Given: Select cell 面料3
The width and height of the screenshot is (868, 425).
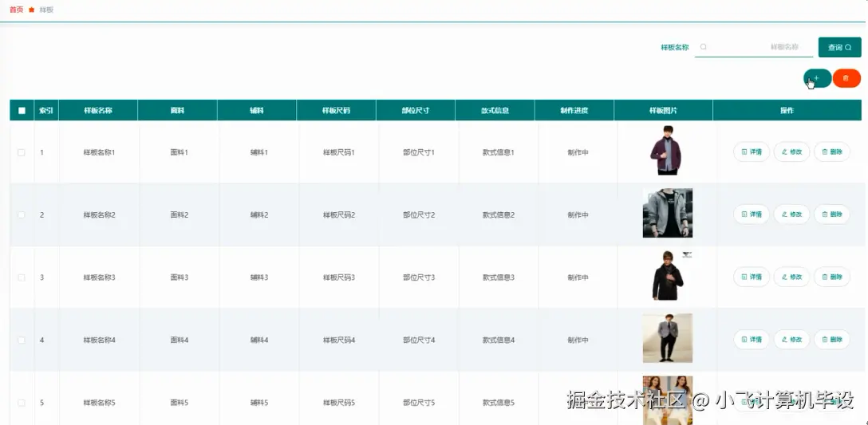Looking at the screenshot, I should click(x=180, y=277).
